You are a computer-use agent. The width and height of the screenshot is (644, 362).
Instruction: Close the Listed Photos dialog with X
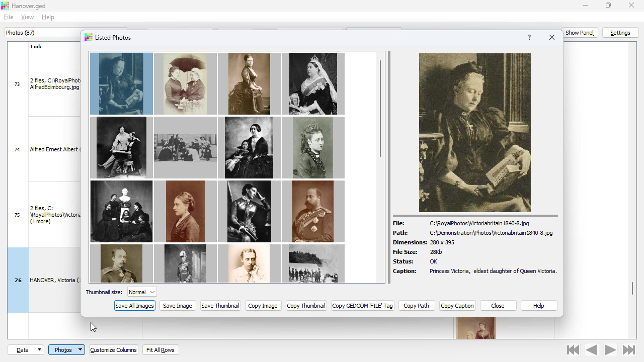(x=552, y=37)
